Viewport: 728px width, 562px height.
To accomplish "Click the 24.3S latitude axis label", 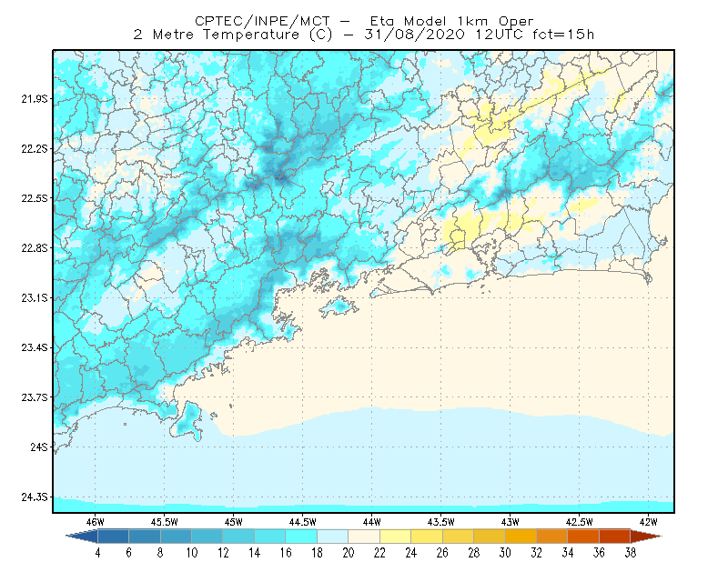I will coord(35,497).
